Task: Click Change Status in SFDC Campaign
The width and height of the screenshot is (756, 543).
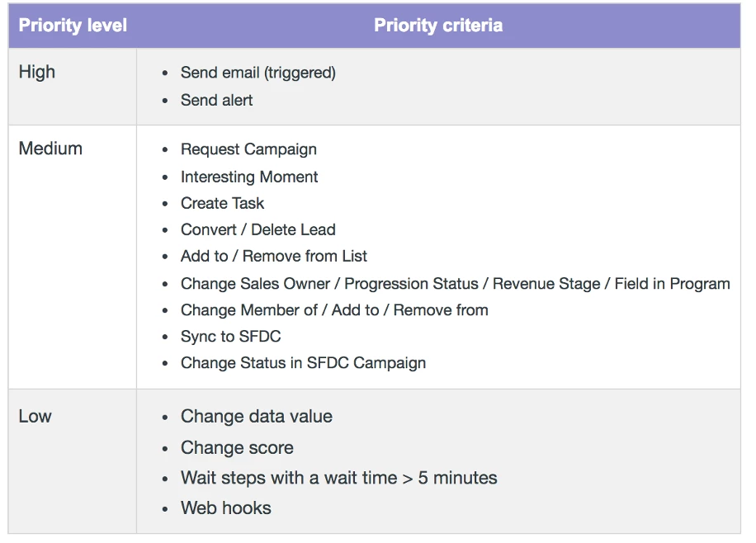Action: [303, 363]
